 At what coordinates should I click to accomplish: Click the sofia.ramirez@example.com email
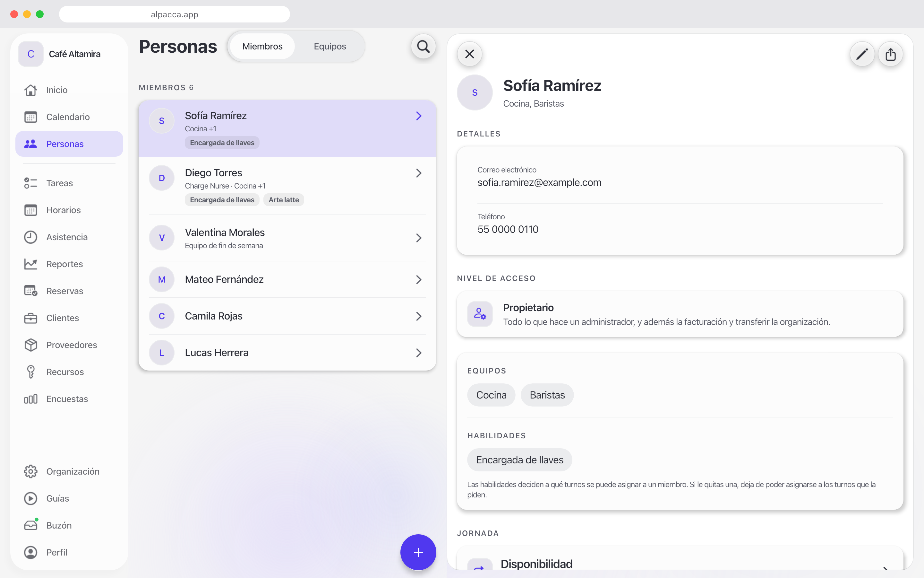click(539, 182)
